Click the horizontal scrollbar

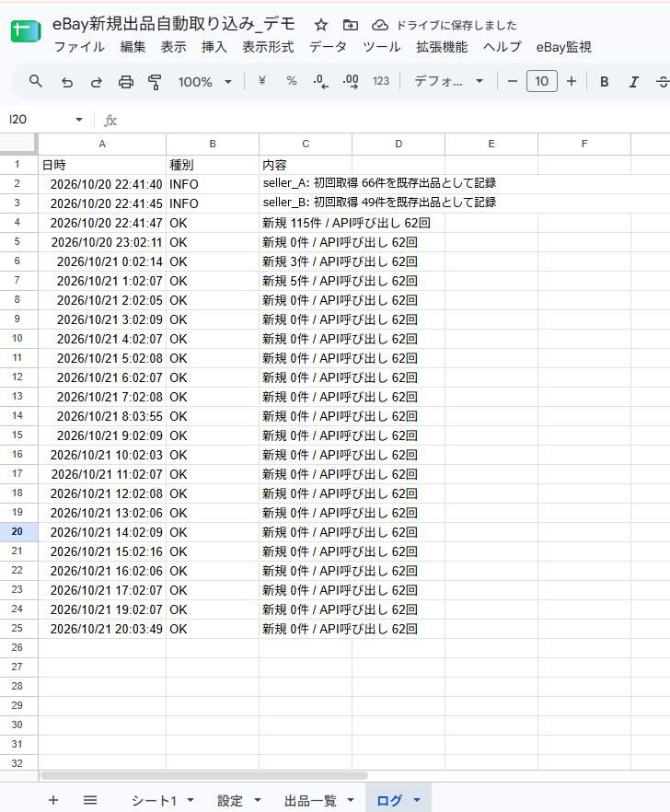(204, 776)
